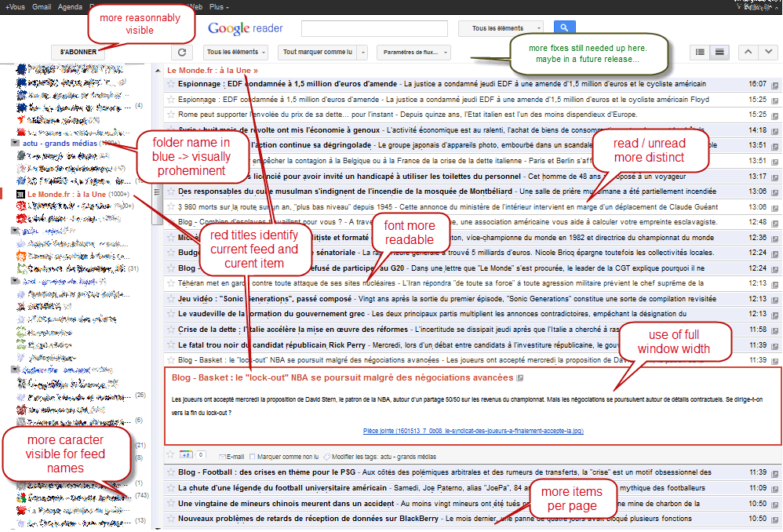Open Plus menu in top bar

pos(219,7)
